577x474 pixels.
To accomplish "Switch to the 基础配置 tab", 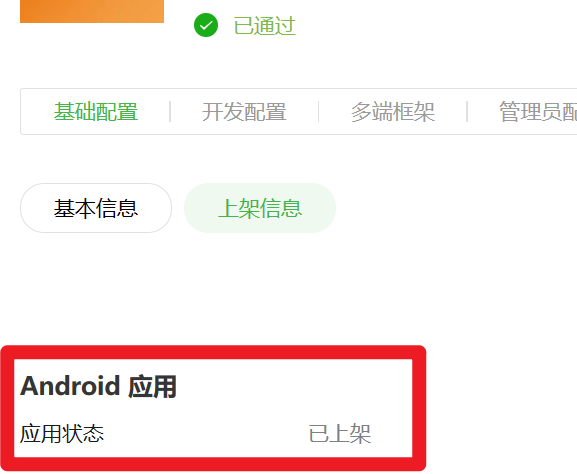I will pyautogui.click(x=96, y=112).
